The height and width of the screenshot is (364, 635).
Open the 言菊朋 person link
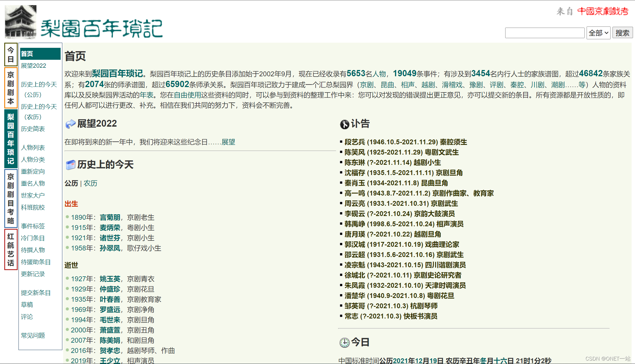pos(110,217)
